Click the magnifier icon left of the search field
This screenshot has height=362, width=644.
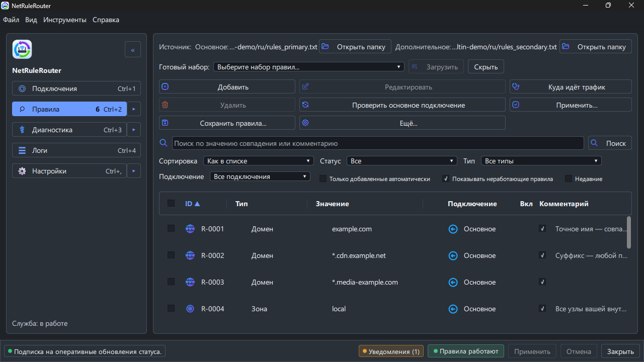click(x=163, y=143)
